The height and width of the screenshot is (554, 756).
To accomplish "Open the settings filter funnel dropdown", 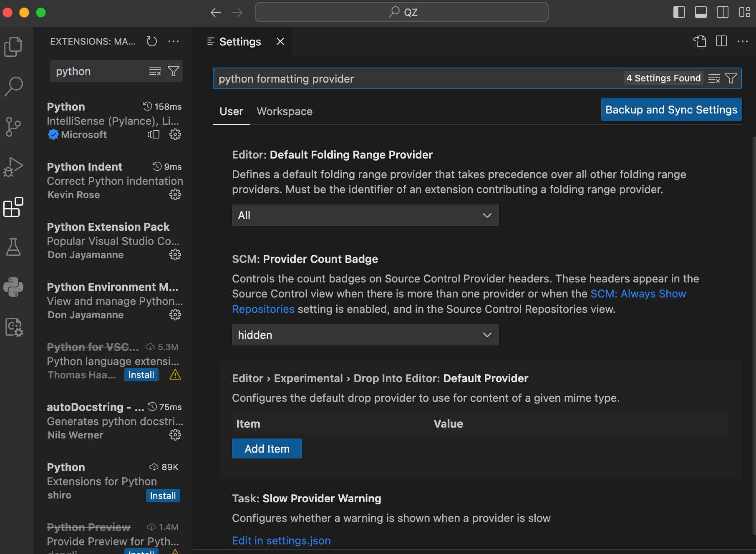I will coord(730,78).
